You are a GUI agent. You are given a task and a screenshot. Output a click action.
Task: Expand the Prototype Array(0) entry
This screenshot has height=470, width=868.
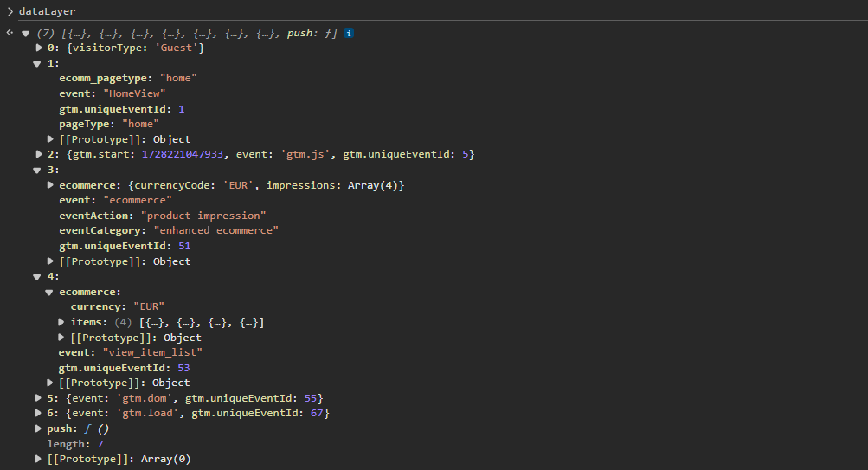pyautogui.click(x=39, y=459)
